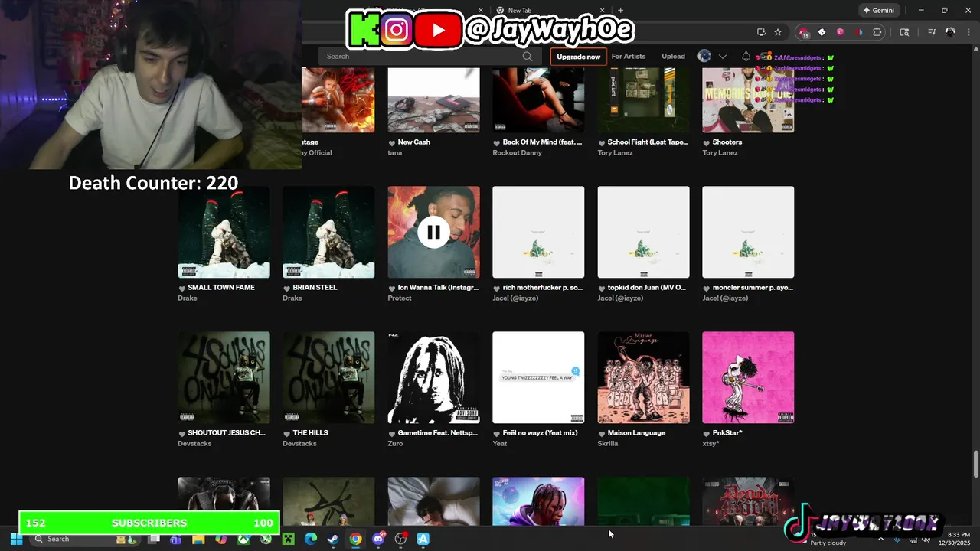Image resolution: width=980 pixels, height=551 pixels.
Task: Like SMALL TOWN FAME by Drake
Action: point(182,288)
